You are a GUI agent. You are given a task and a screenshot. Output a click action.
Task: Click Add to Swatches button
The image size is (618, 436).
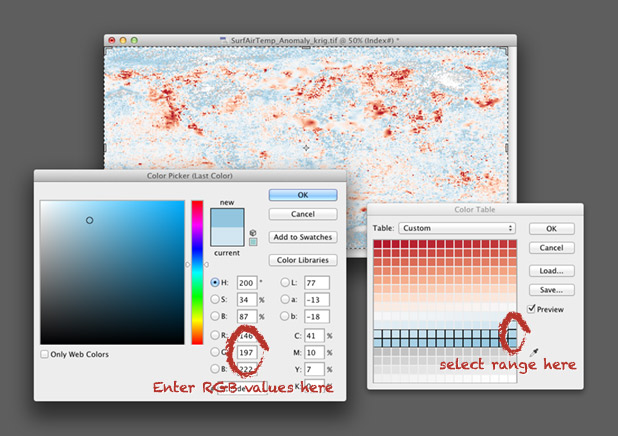point(303,237)
